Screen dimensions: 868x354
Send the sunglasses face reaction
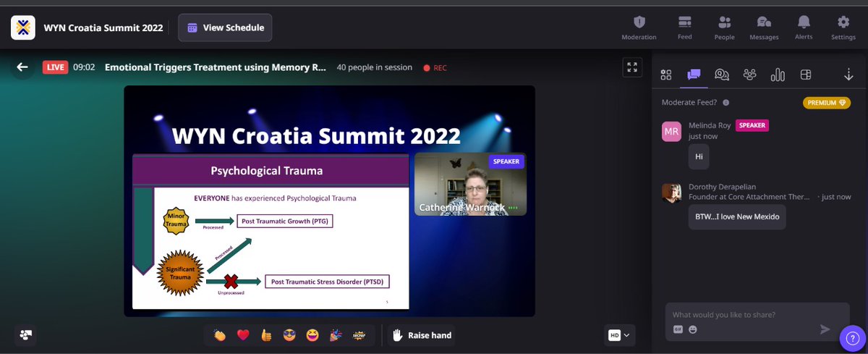(x=289, y=335)
